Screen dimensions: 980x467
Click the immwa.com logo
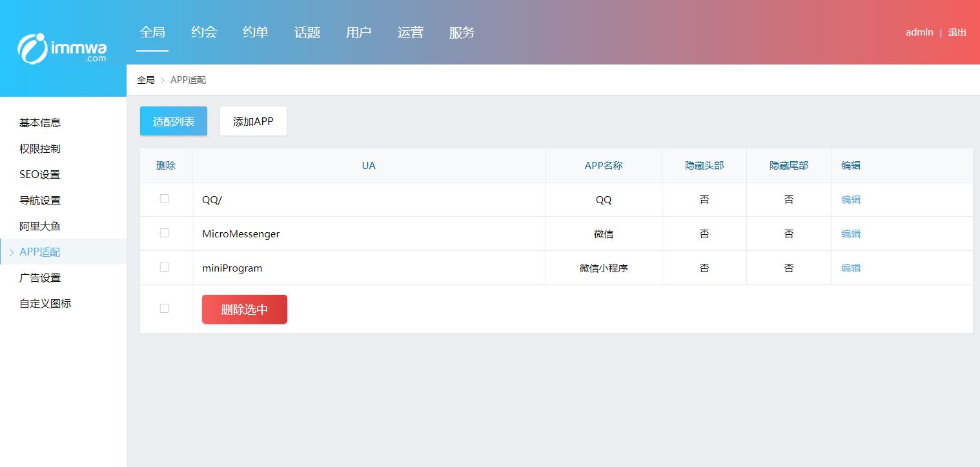(x=63, y=48)
